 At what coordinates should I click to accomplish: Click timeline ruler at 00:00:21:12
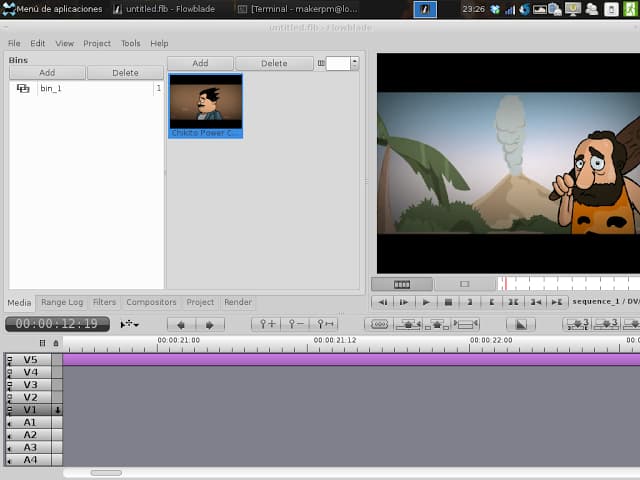(x=335, y=340)
